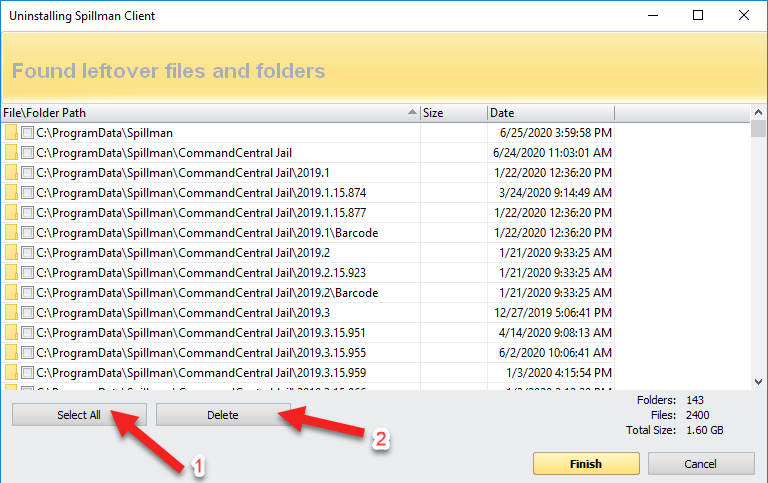Select the date 6/2/2020 10:06:41 AM
The width and height of the screenshot is (768, 483).
tap(555, 353)
